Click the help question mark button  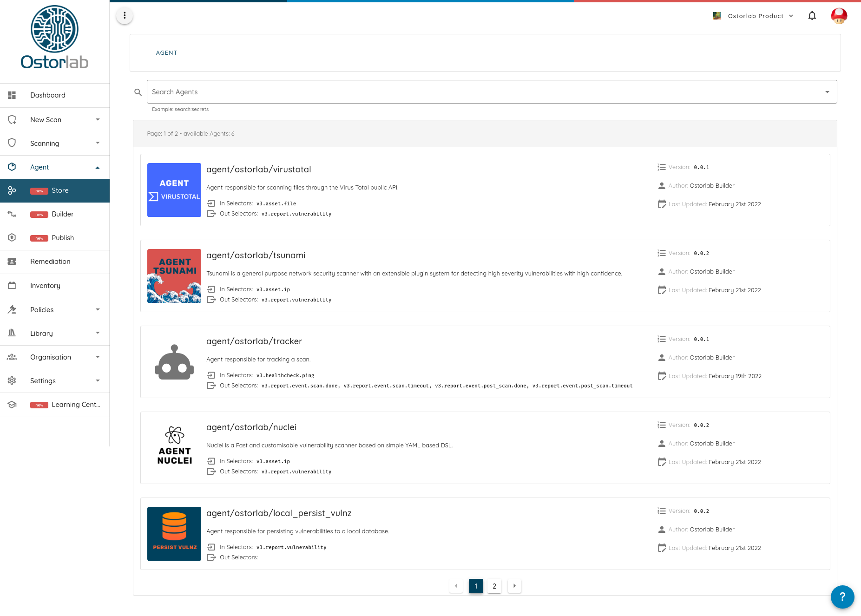pyautogui.click(x=842, y=597)
